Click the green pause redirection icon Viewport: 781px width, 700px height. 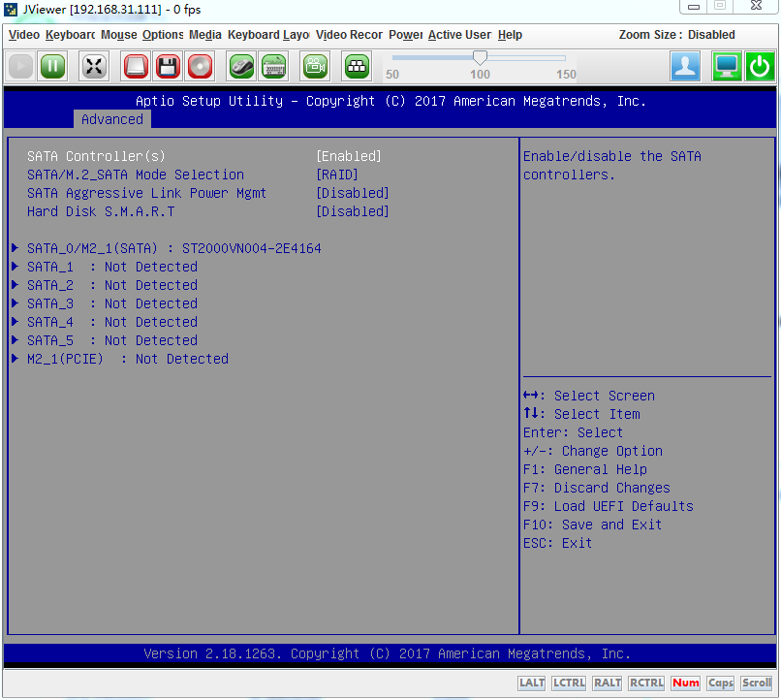(52, 66)
